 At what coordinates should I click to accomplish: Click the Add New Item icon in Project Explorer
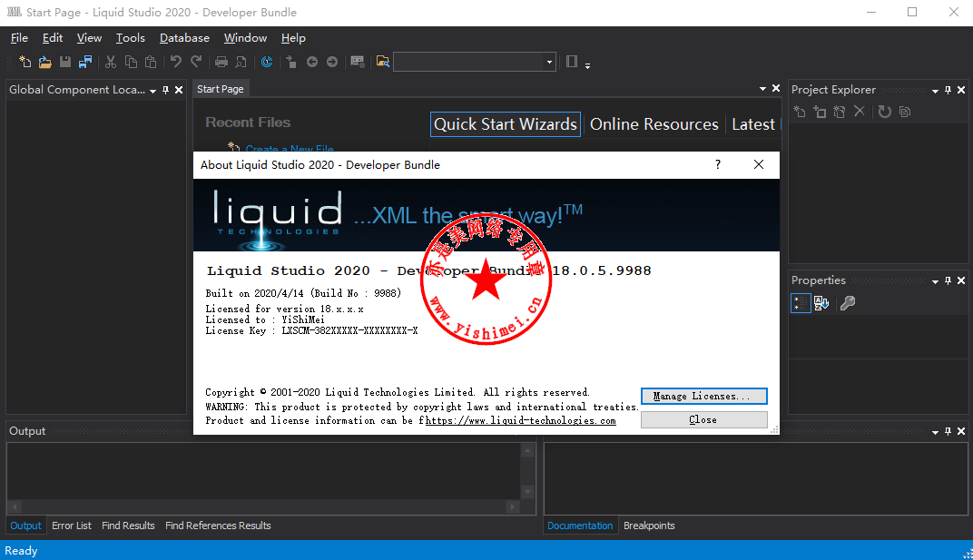[x=821, y=112]
